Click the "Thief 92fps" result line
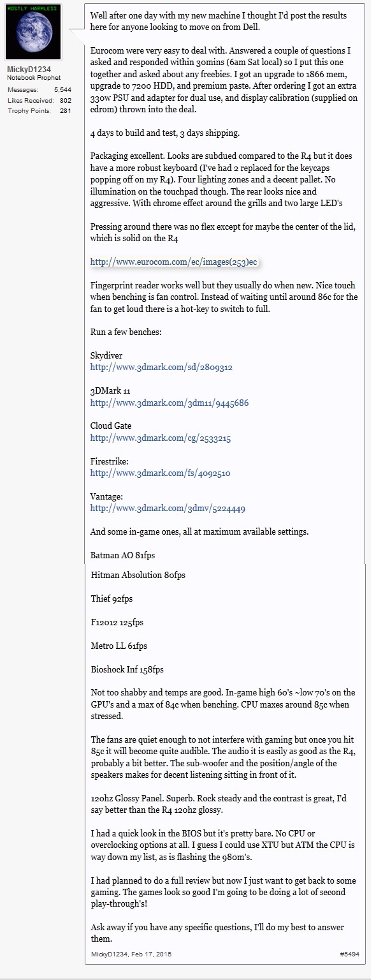 tap(112, 598)
